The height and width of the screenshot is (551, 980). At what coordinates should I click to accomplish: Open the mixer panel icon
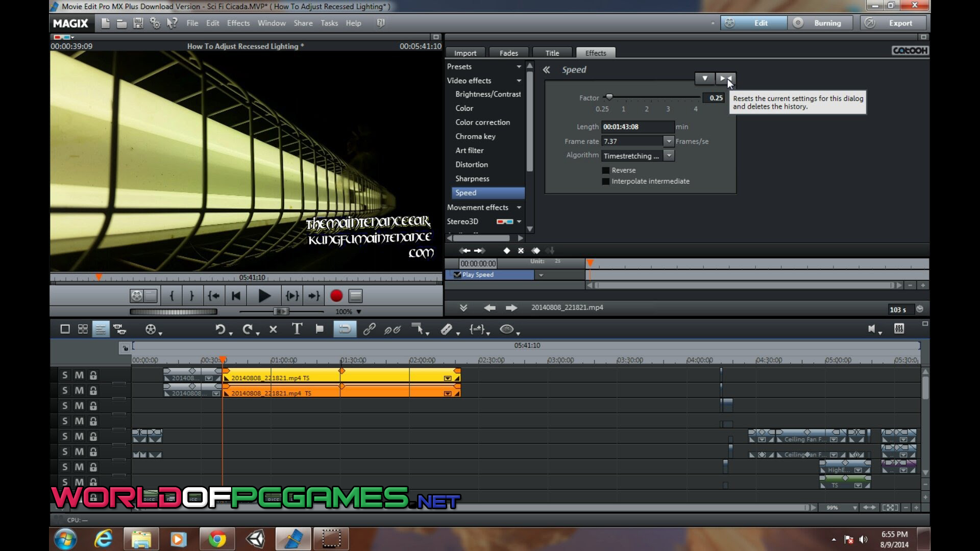click(899, 329)
